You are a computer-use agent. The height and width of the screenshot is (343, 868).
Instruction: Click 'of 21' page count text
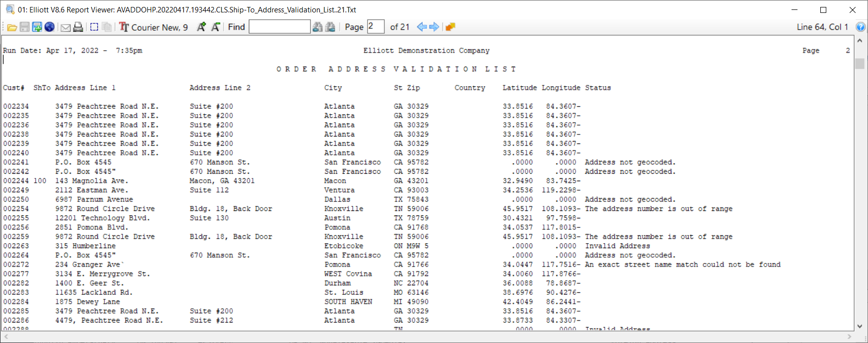point(400,27)
